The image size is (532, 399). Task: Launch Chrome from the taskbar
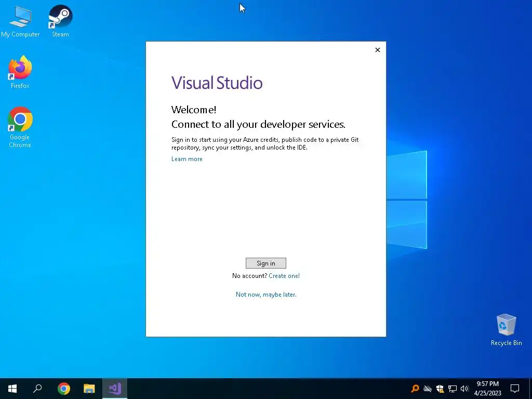tap(64, 389)
